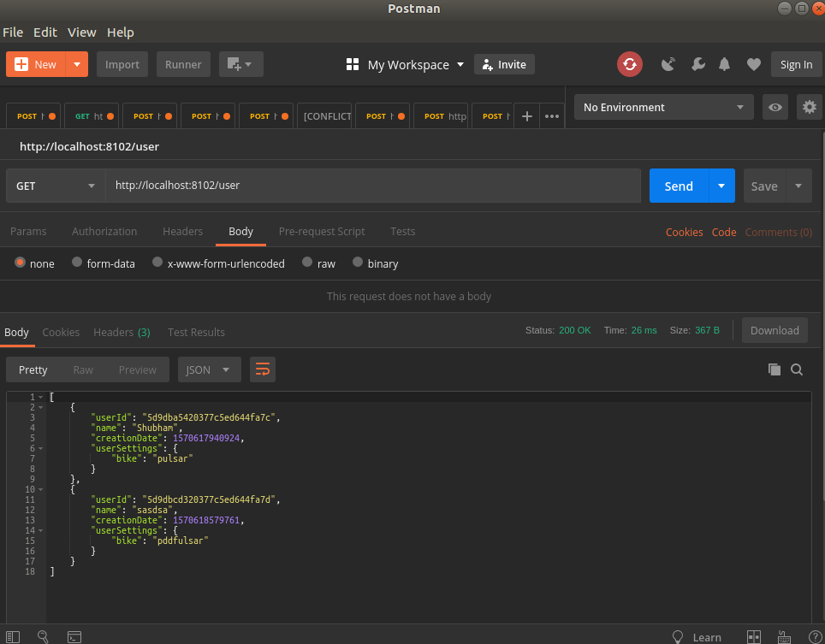Open manage environments gear icon
The image size is (825, 644).
point(809,107)
